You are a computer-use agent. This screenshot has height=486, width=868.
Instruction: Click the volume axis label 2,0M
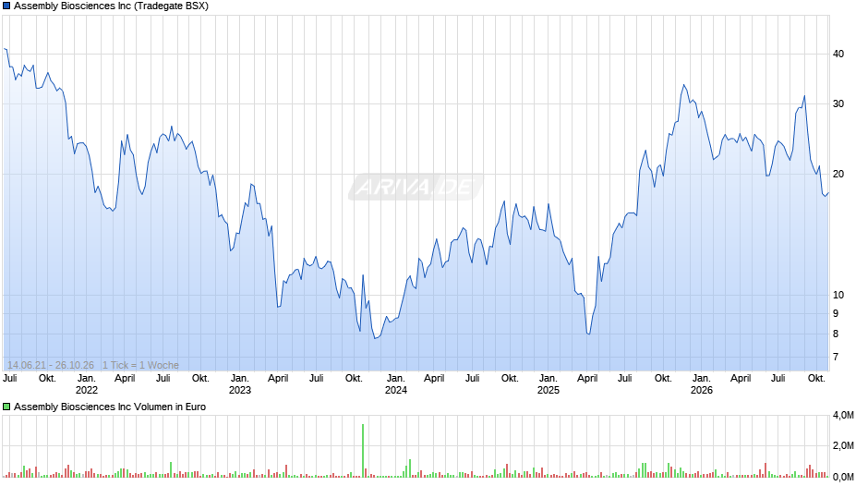click(x=843, y=446)
